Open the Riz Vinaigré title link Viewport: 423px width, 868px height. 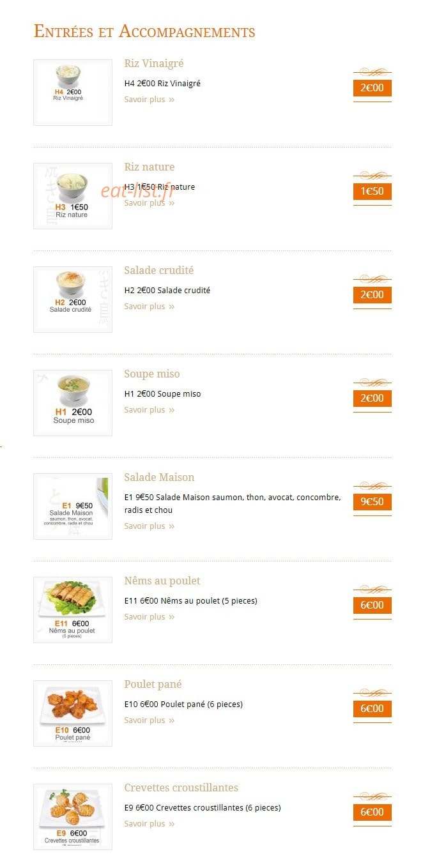154,64
